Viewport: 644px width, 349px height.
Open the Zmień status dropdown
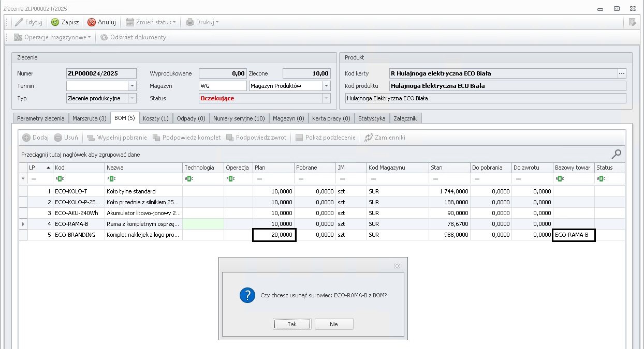coord(151,22)
